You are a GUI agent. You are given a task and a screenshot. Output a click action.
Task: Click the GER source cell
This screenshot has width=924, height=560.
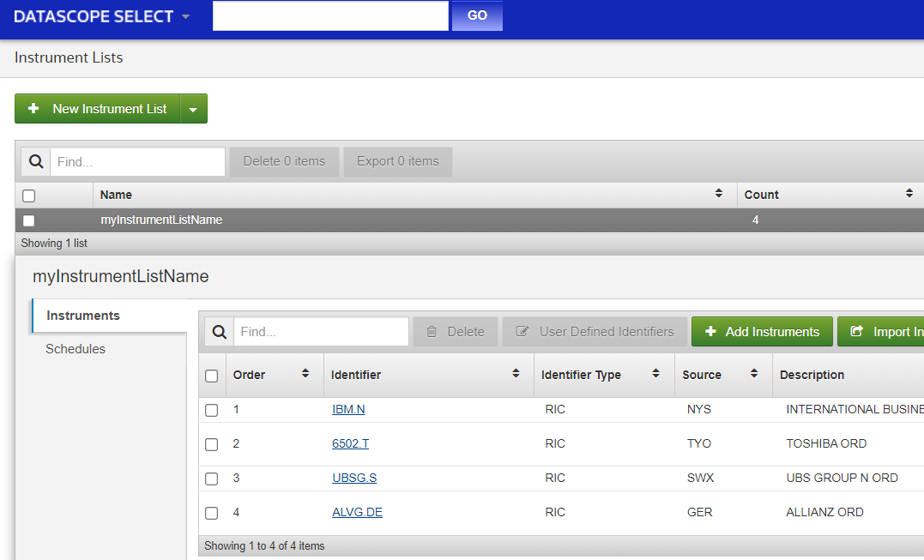pos(699,512)
